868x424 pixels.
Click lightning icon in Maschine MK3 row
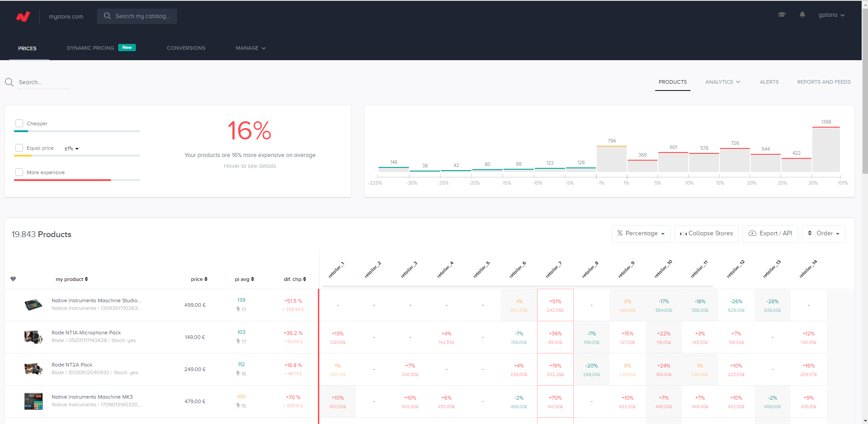[238, 406]
